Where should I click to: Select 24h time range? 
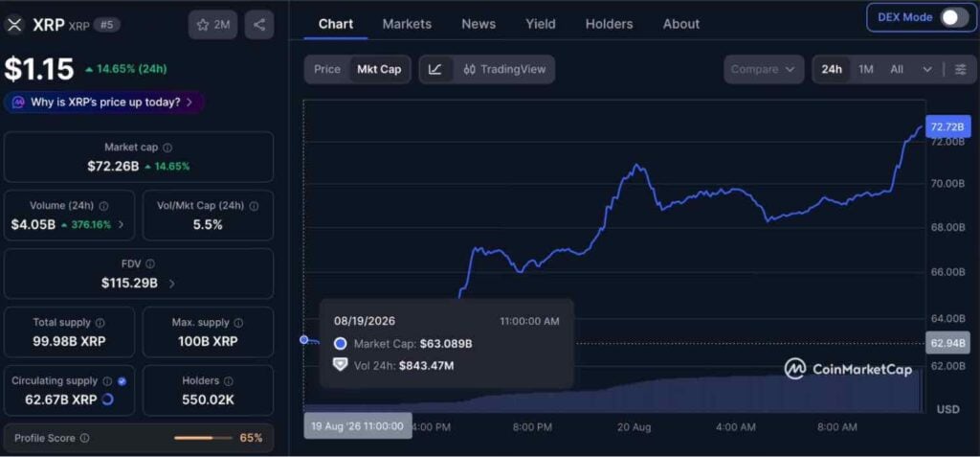tap(832, 70)
